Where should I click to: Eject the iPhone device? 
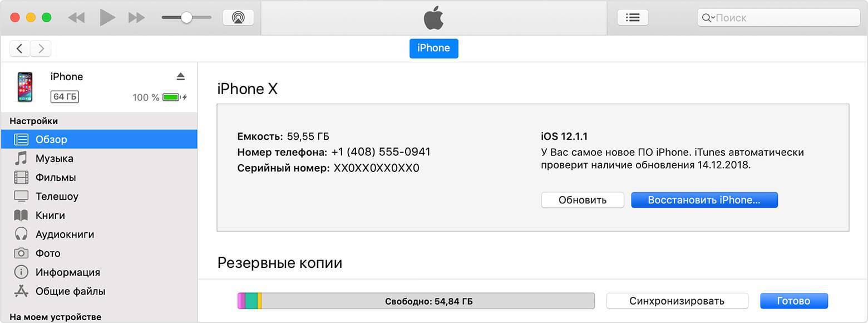180,76
